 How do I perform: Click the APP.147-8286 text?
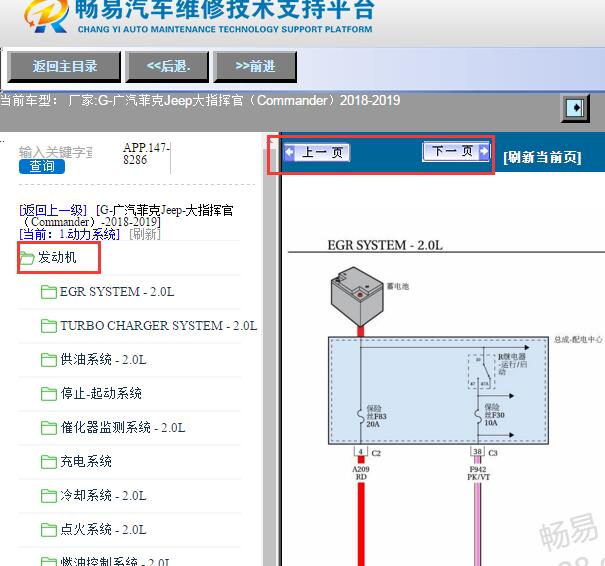(146, 154)
